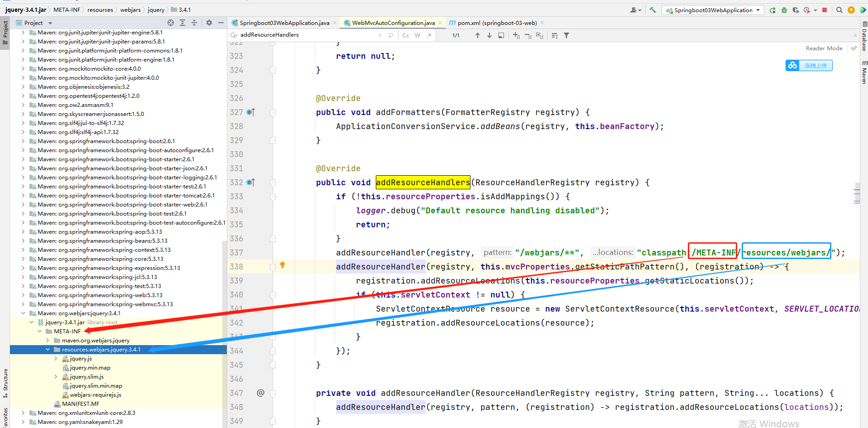Expand jquery.slim.js node
The image size is (868, 428).
coord(56,376)
